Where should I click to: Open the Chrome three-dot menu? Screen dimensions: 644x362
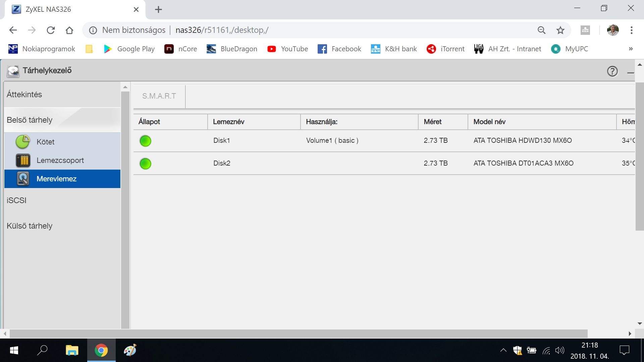(632, 30)
